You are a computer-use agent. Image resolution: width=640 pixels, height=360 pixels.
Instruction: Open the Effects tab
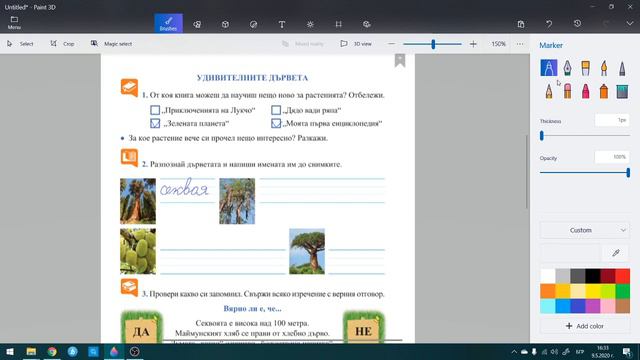(310, 24)
